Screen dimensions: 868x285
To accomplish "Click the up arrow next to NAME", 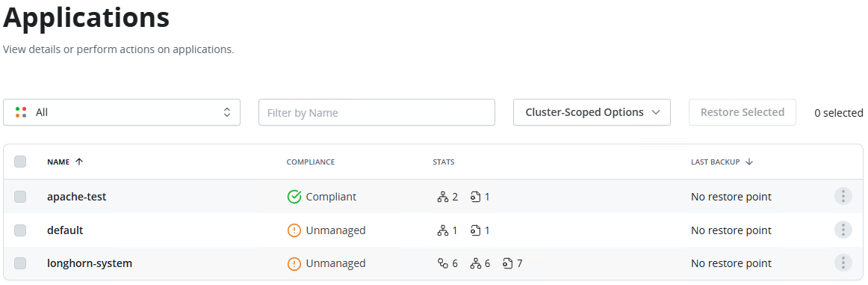I will click(78, 162).
